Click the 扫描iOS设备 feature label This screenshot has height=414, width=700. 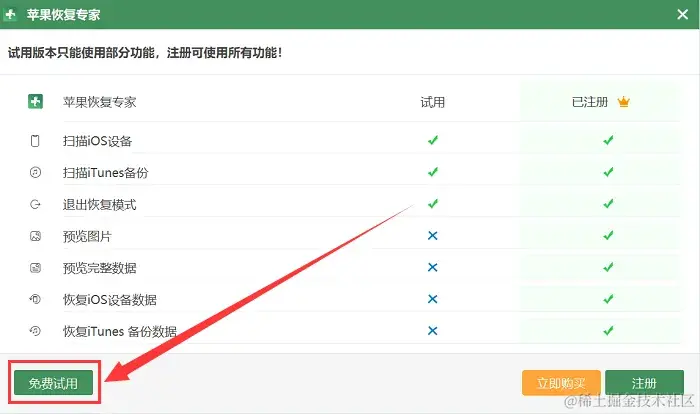coord(97,141)
